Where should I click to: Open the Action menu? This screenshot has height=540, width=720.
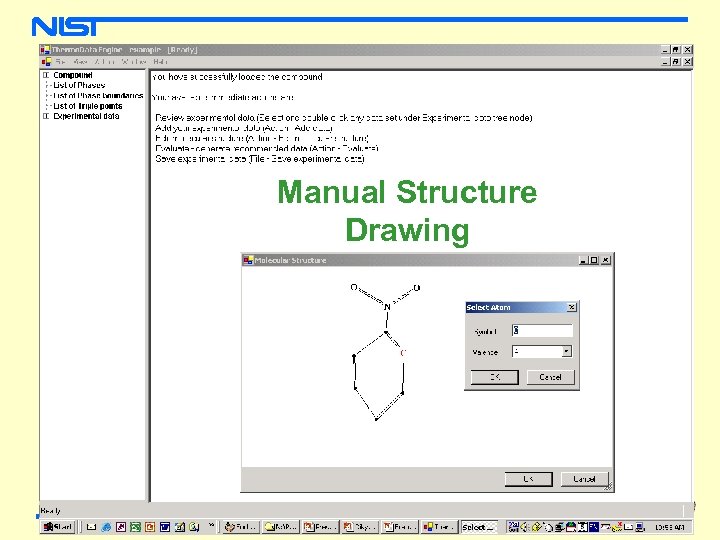click(x=105, y=62)
